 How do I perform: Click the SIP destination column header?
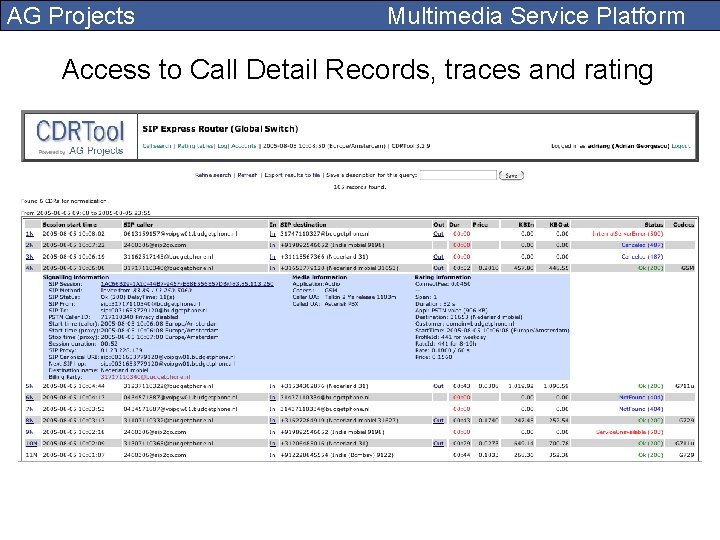coord(303,225)
